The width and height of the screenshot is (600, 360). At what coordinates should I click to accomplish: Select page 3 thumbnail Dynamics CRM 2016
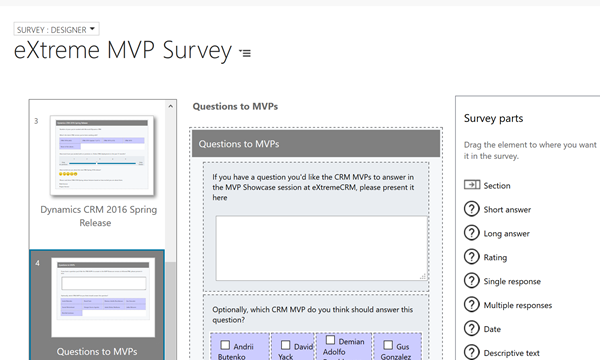tap(102, 155)
